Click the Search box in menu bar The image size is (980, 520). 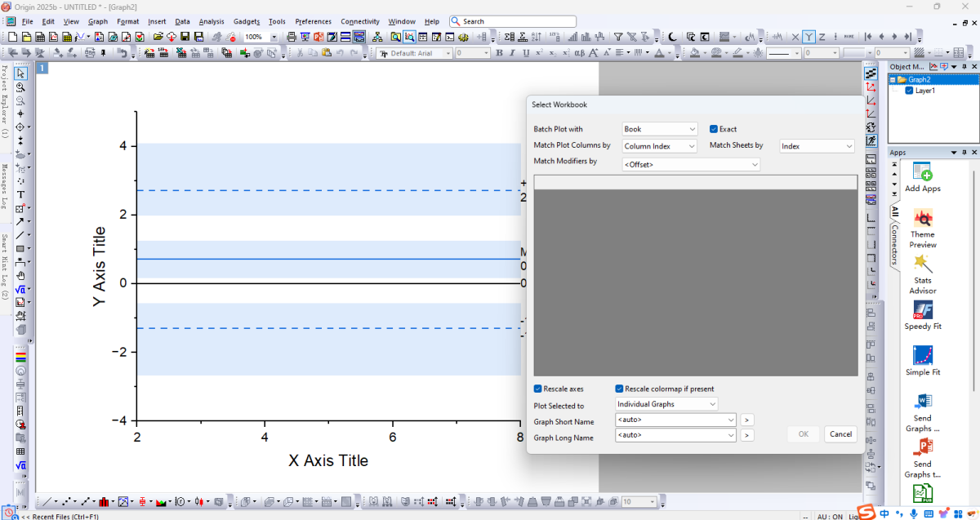506,21
